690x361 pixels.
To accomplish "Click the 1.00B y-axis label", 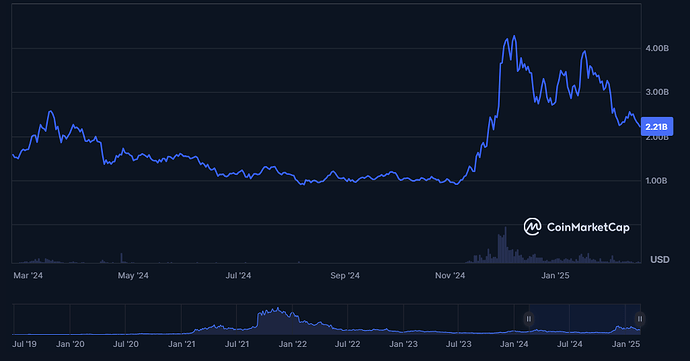I will pyautogui.click(x=656, y=181).
